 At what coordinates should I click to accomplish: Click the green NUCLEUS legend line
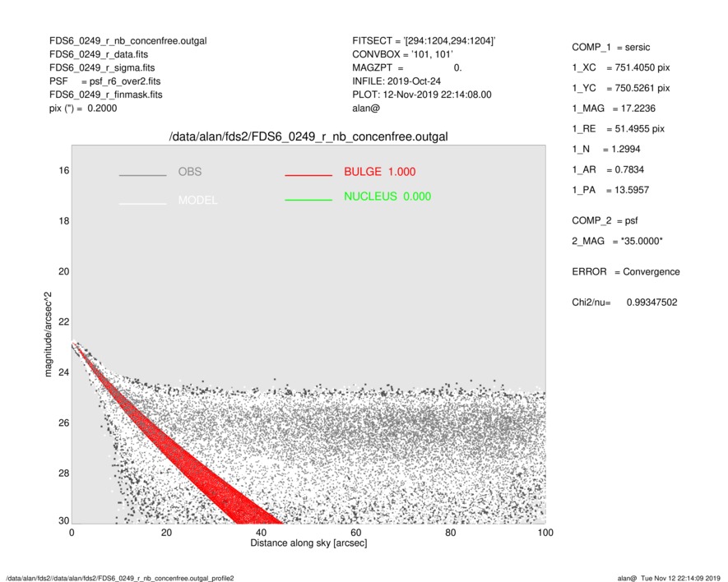308,200
